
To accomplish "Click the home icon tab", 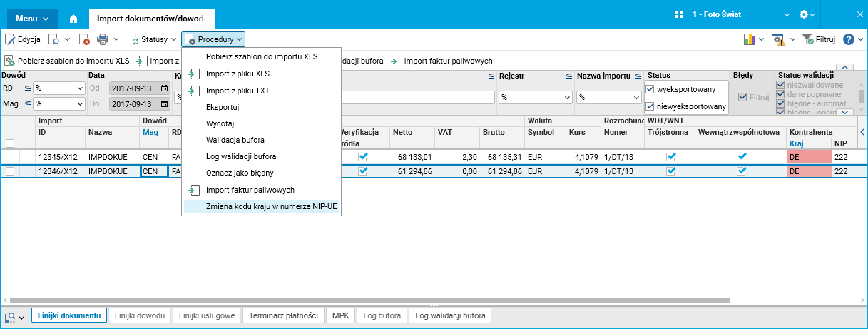I will click(x=73, y=17).
